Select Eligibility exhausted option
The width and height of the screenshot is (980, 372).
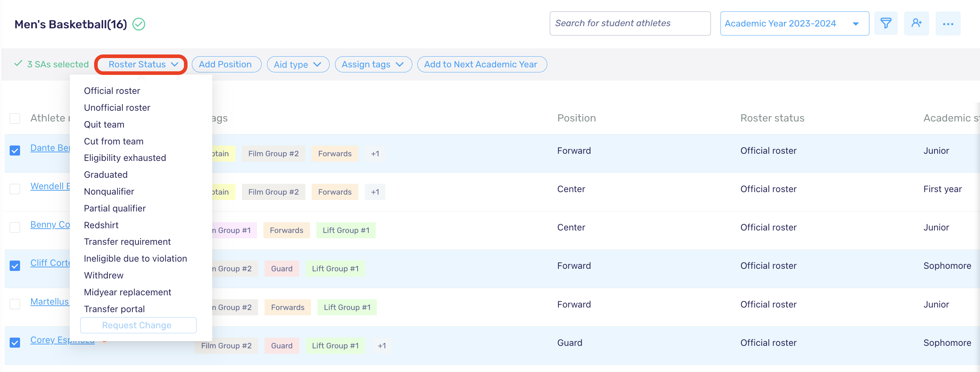(x=125, y=158)
